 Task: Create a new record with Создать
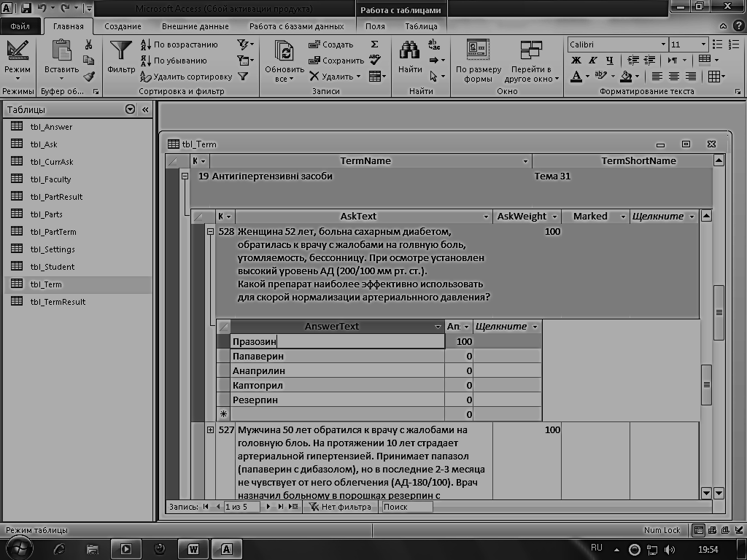click(331, 44)
